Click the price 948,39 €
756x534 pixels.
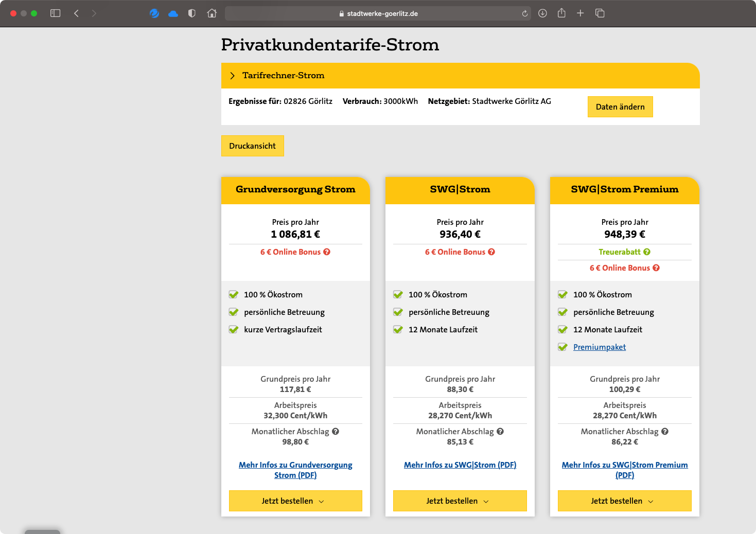[625, 235]
